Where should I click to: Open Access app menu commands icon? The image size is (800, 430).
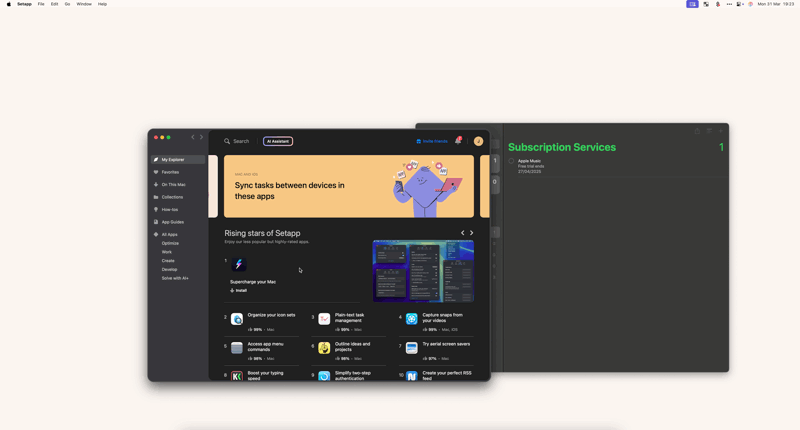click(237, 348)
